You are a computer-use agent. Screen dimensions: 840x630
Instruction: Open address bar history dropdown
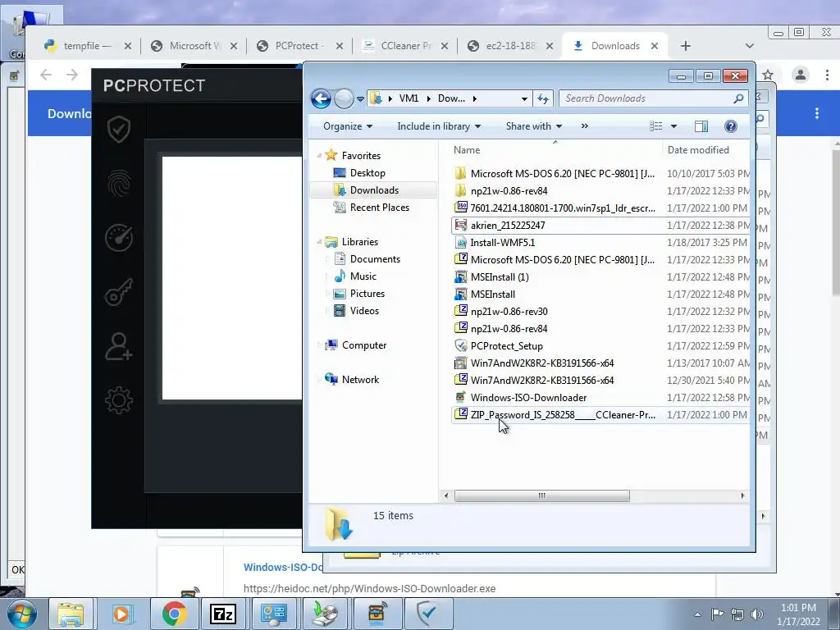[524, 99]
